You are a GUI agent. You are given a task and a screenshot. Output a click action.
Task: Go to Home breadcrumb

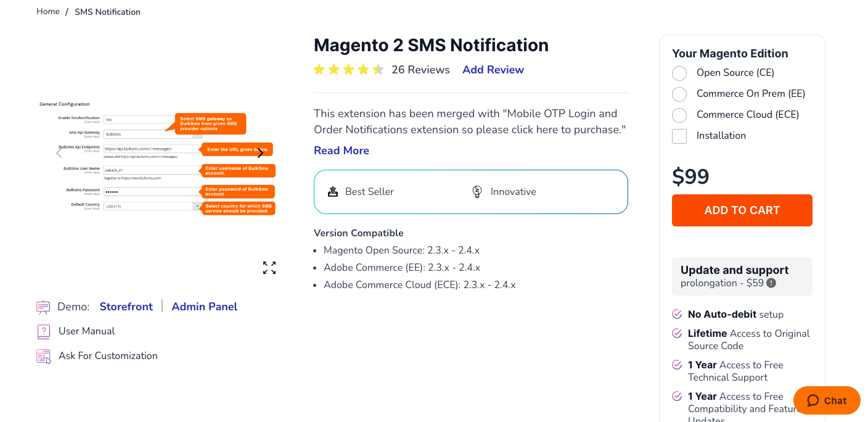tap(48, 12)
